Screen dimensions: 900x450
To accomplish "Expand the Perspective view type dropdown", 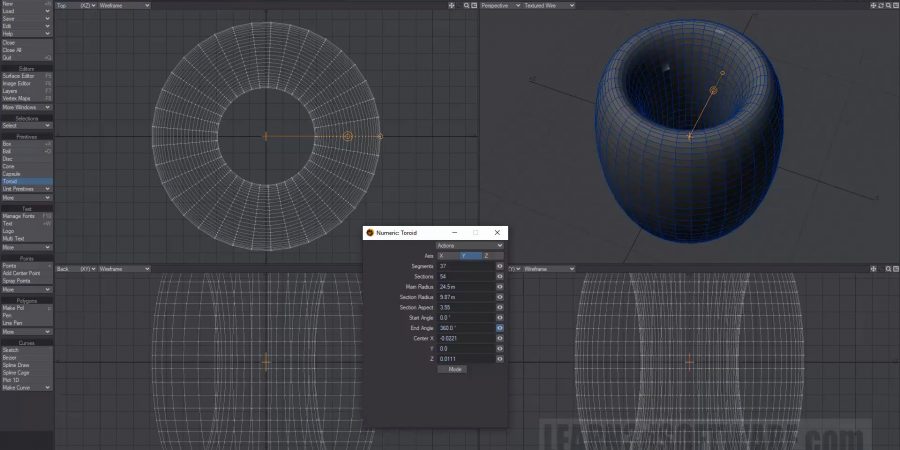I will [x=499, y=5].
